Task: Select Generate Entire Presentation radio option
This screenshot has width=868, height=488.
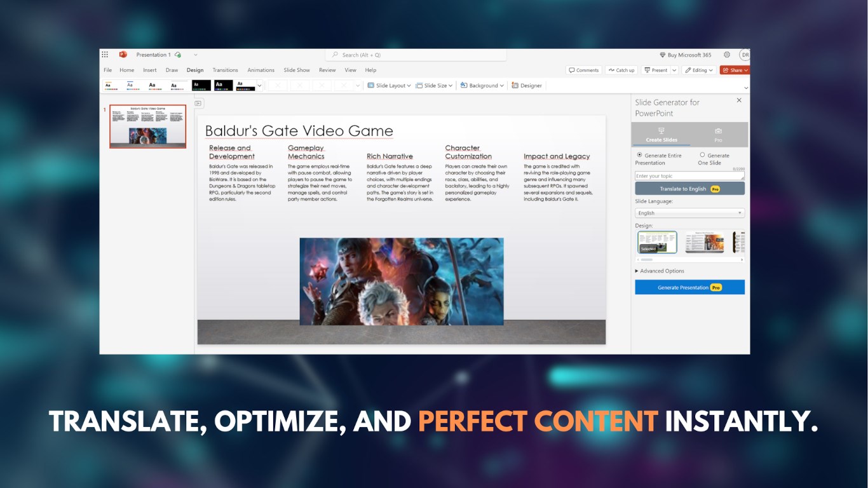Action: coord(639,155)
